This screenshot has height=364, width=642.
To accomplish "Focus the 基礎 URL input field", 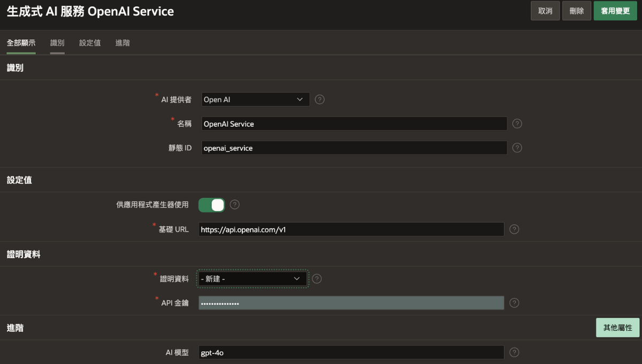I will pos(351,229).
